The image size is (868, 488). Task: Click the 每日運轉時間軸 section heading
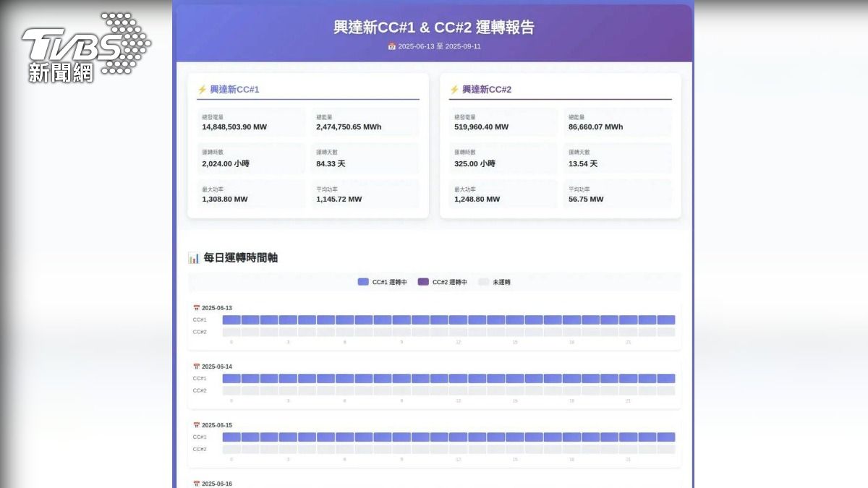(x=241, y=257)
